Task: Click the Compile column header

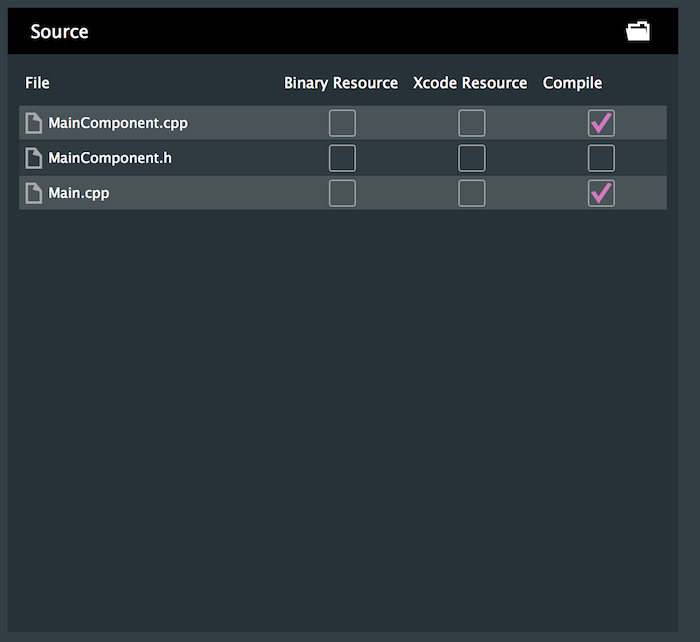Action: pos(573,83)
